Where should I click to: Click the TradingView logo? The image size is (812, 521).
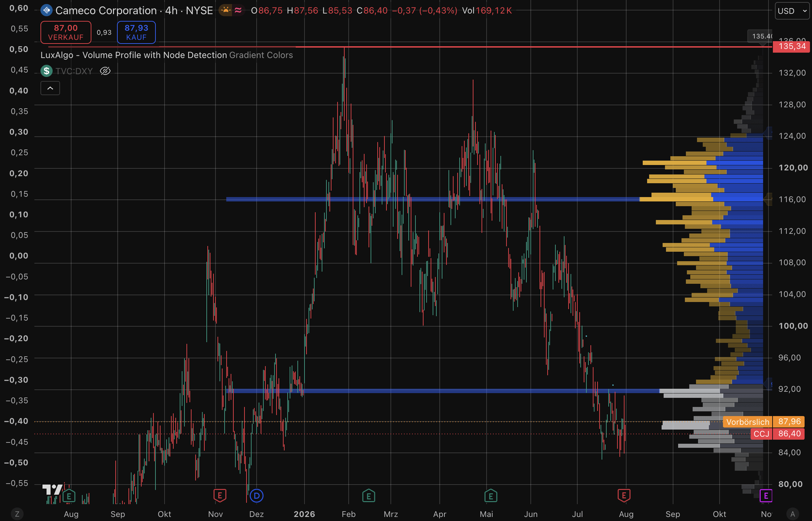click(52, 489)
